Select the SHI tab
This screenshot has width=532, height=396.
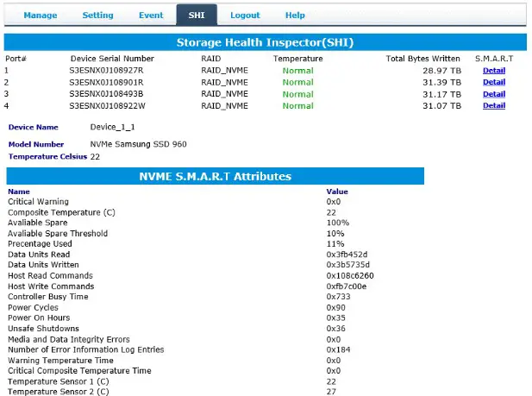(x=197, y=15)
